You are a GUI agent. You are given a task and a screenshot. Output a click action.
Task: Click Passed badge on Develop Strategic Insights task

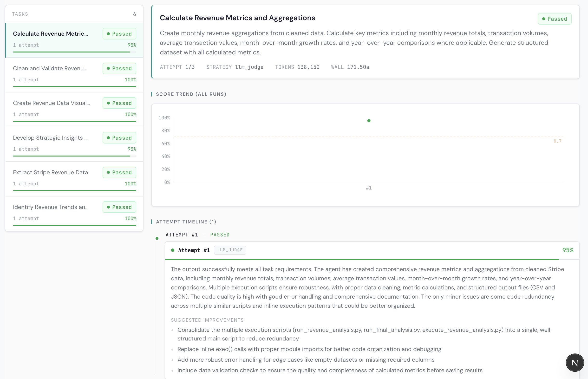pyautogui.click(x=119, y=138)
